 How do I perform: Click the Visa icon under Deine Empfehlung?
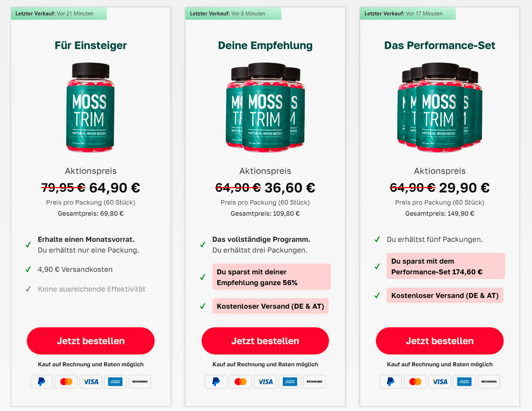(x=266, y=382)
